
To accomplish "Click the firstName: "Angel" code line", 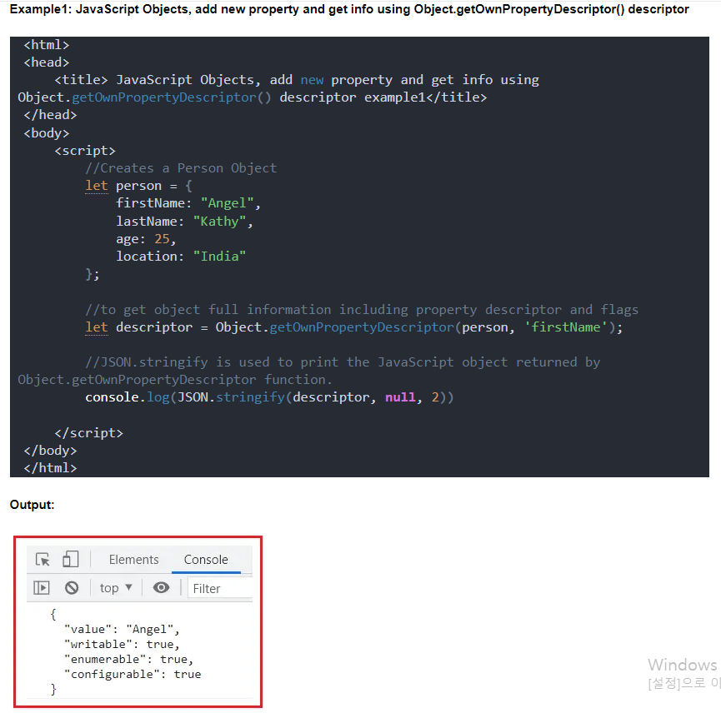I will point(188,203).
